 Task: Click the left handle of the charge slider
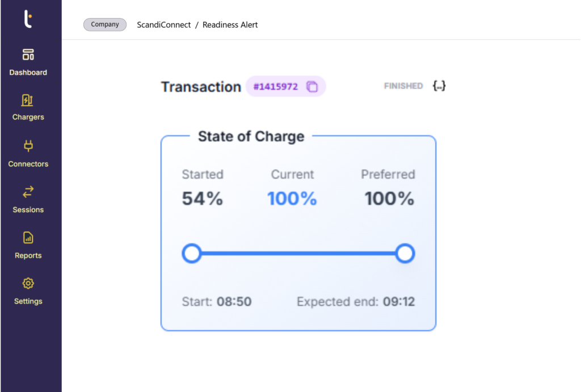click(x=192, y=254)
